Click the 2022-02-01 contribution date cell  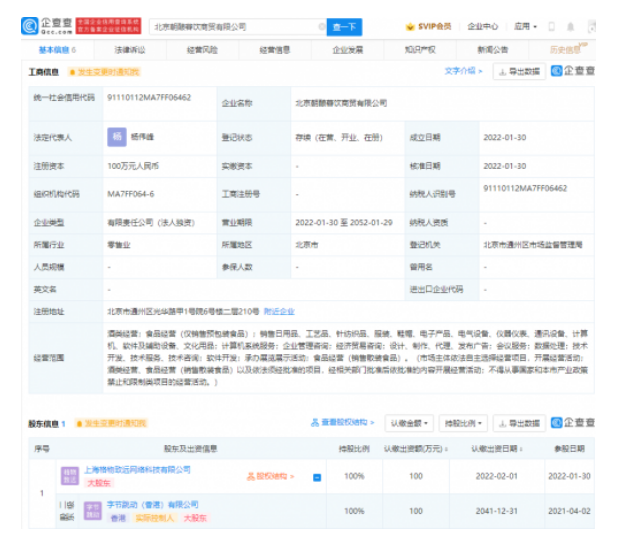497,476
